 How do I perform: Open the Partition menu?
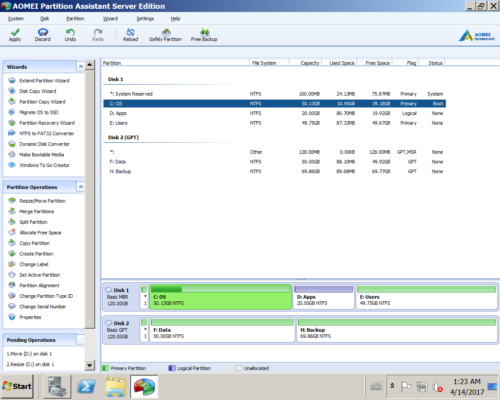75,19
